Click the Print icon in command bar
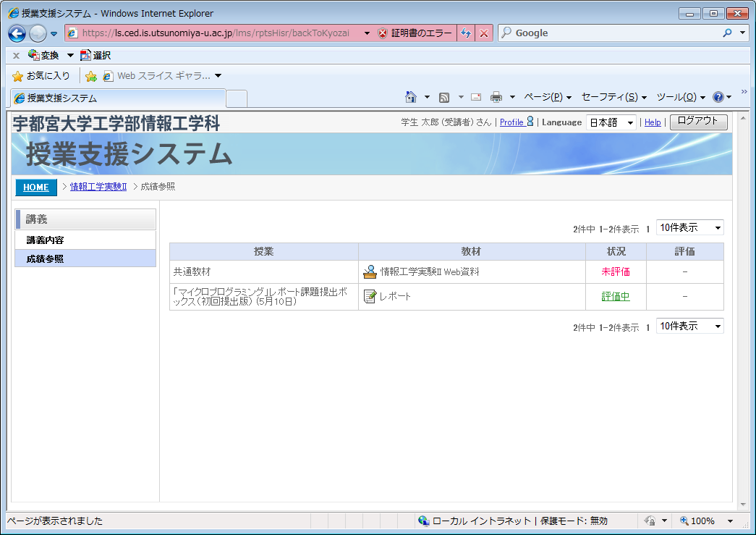 point(496,97)
